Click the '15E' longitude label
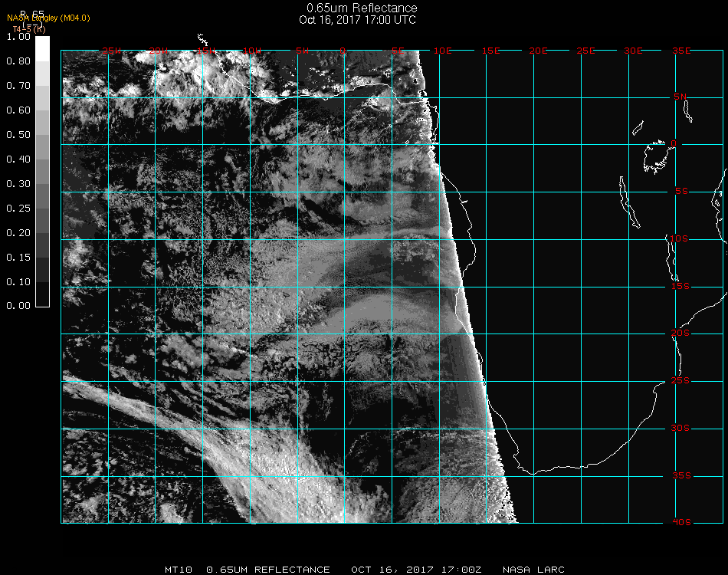This screenshot has width=728, height=575. (x=490, y=51)
